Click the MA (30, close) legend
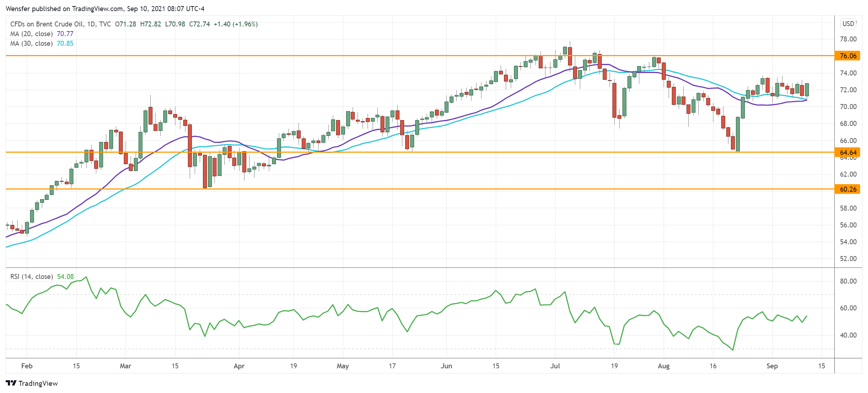 31,44
